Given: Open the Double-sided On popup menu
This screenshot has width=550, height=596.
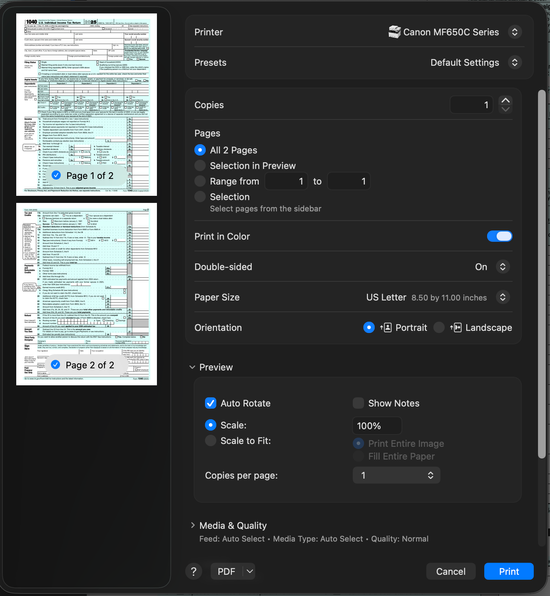Looking at the screenshot, I should pos(492,267).
